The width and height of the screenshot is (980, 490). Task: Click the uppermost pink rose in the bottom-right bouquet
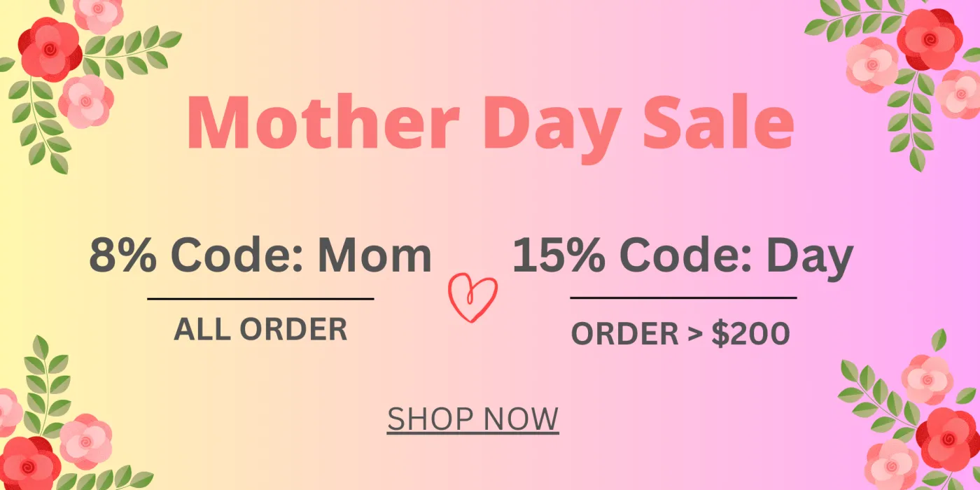pos(927,380)
